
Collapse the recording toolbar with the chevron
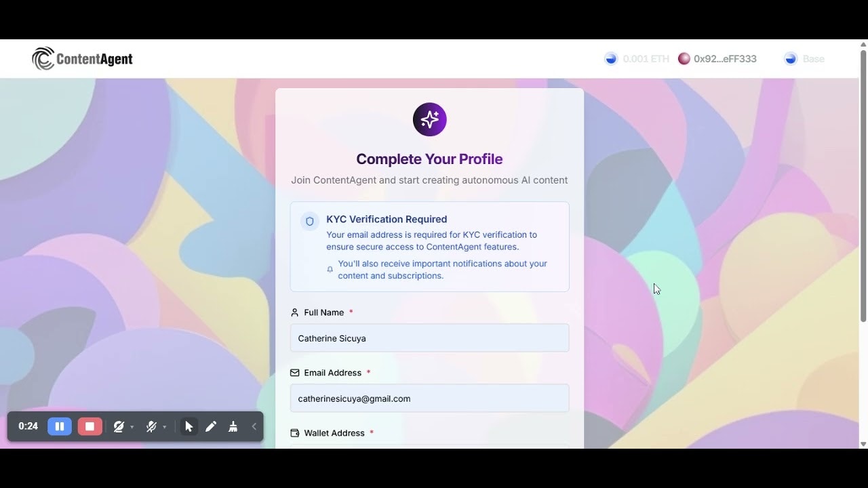[254, 426]
